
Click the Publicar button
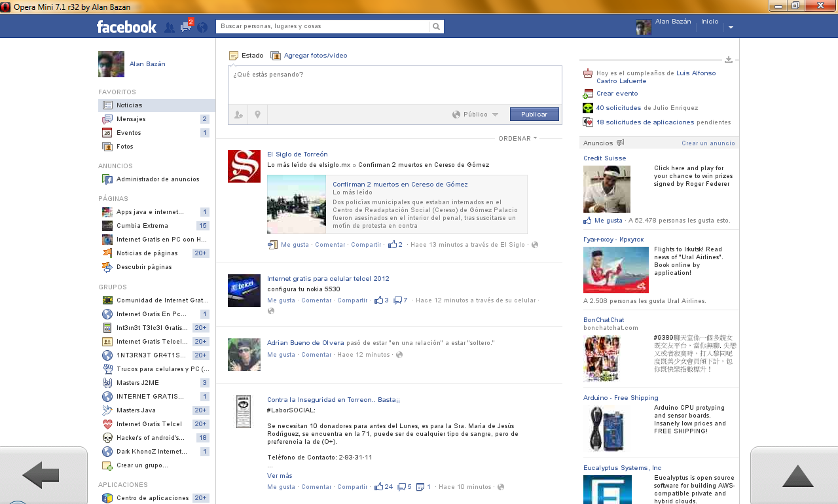(x=534, y=115)
